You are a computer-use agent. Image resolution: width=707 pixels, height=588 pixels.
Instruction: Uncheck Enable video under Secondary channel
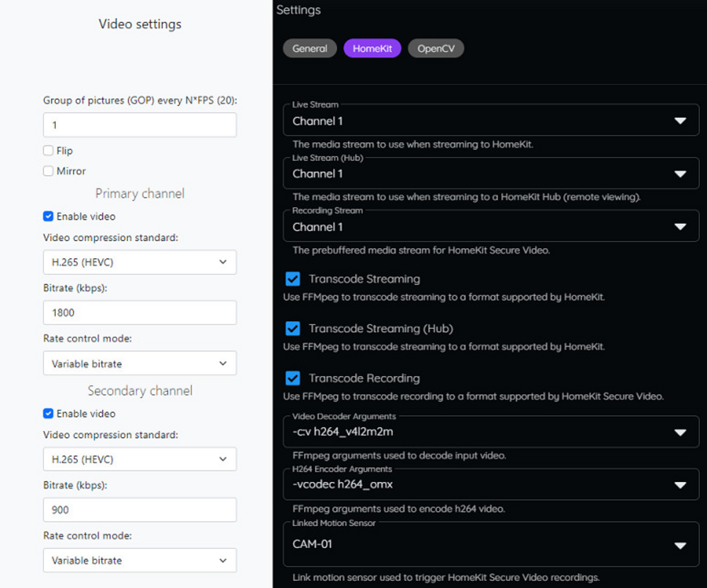[48, 413]
